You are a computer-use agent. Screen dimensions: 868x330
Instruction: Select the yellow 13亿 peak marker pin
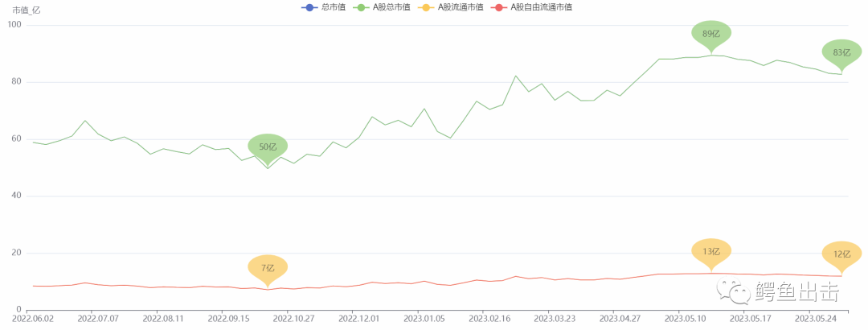[711, 251]
